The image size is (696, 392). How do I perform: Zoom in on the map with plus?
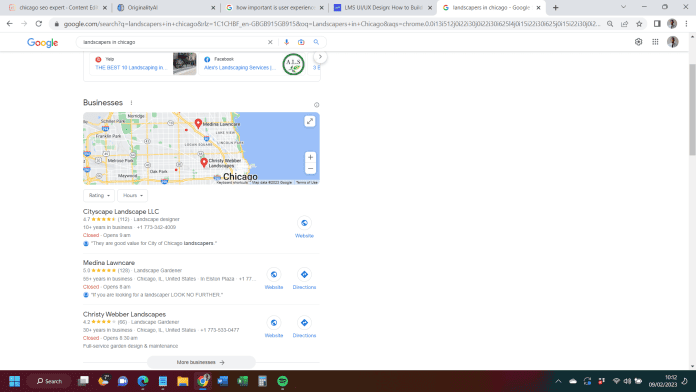coord(310,157)
